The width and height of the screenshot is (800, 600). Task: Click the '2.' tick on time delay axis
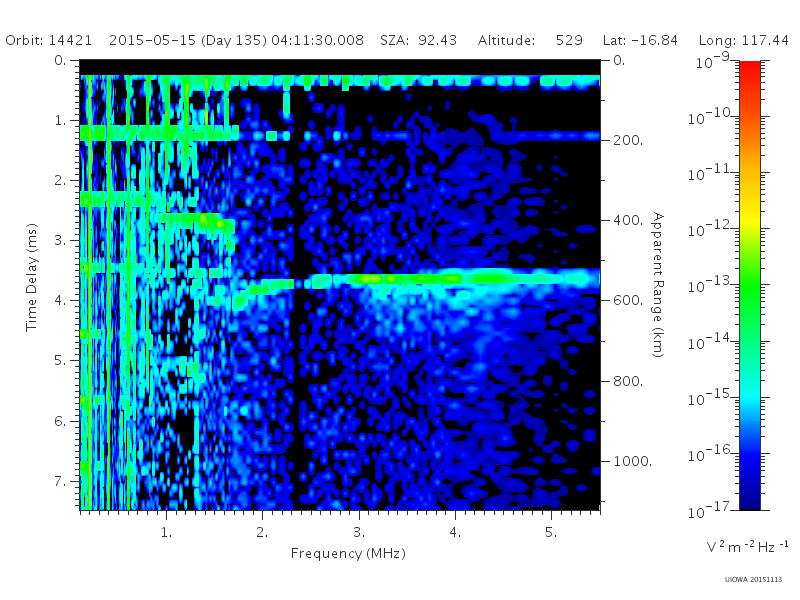pyautogui.click(x=60, y=181)
